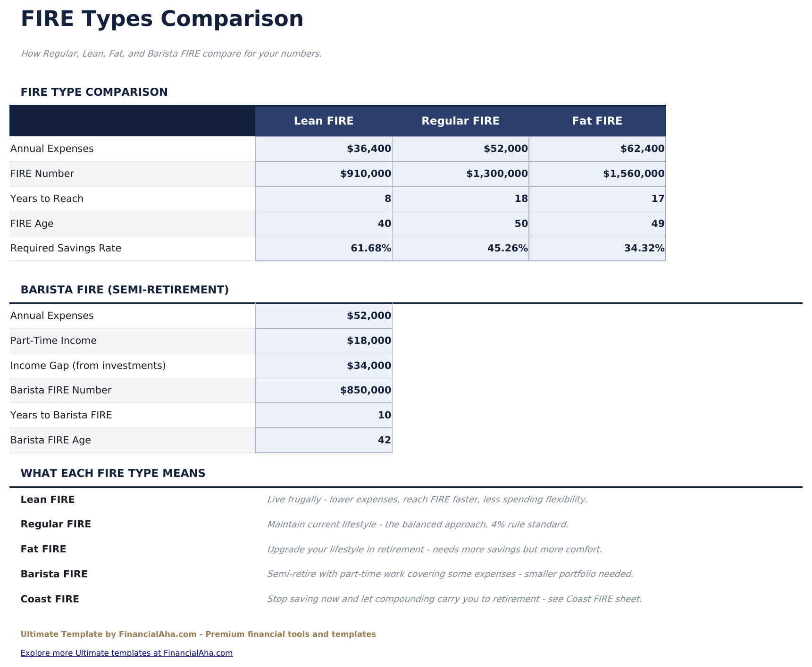Click the Fat FIRE savings rate 34.32%
Viewport: 812px width, 667px height.
(x=597, y=248)
